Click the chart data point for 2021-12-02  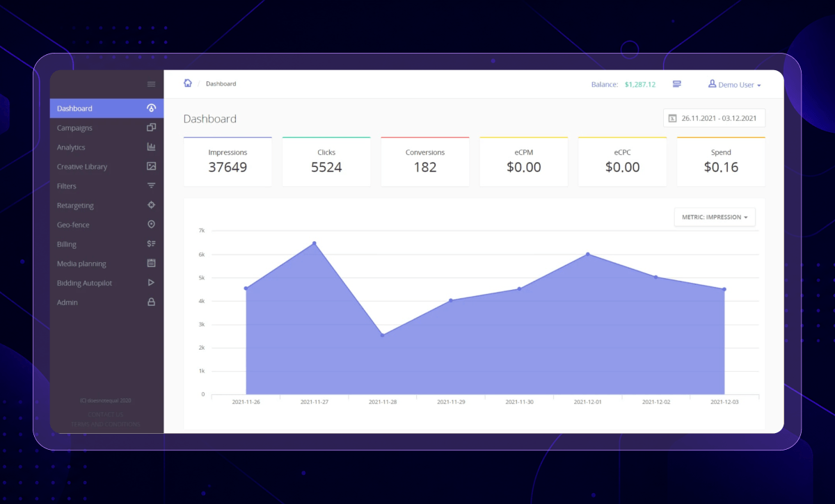[656, 277]
